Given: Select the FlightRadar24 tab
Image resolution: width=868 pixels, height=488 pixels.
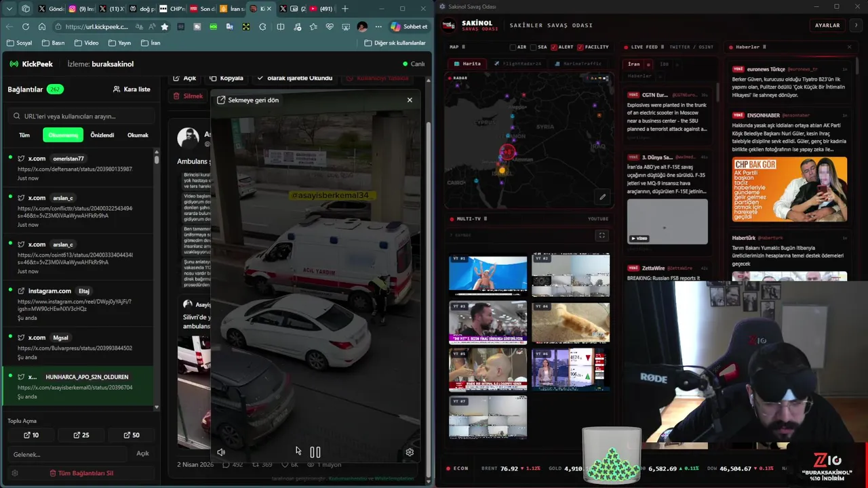Looking at the screenshot, I should (518, 64).
